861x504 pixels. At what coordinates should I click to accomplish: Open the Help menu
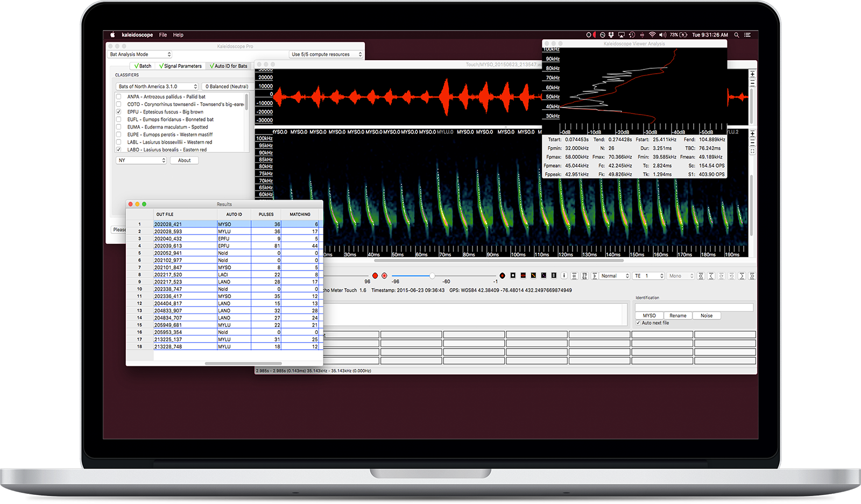[x=178, y=35]
